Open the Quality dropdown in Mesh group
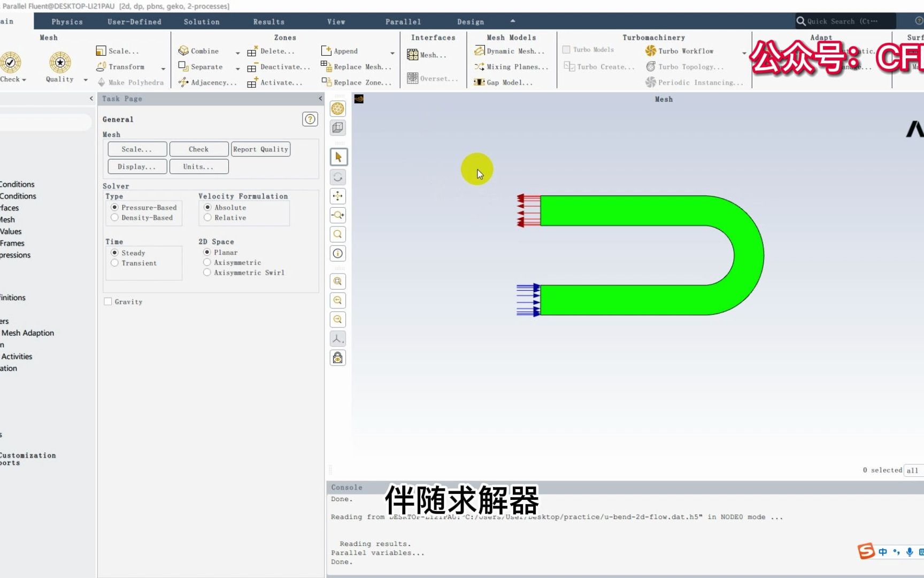 pyautogui.click(x=85, y=79)
